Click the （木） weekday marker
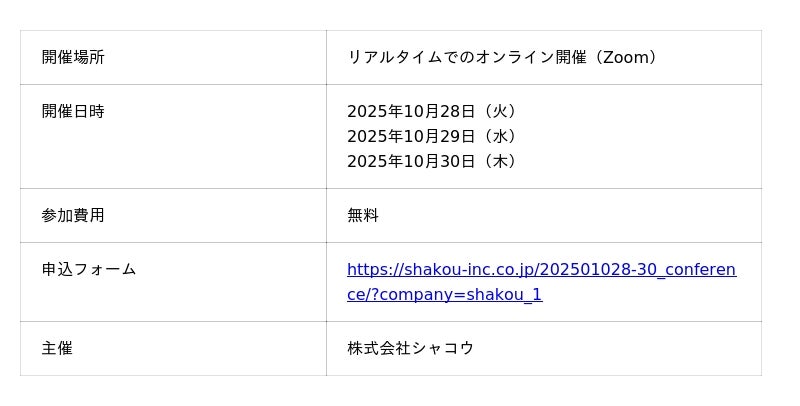The width and height of the screenshot is (800, 406). click(500, 161)
